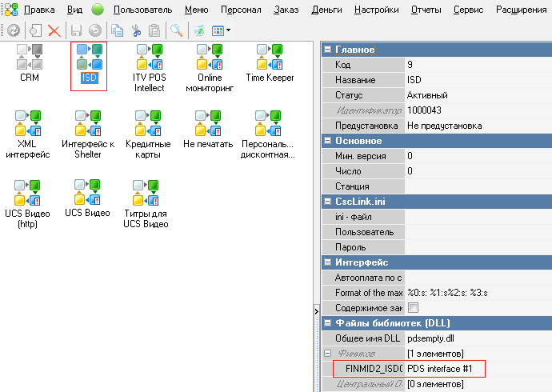Click the Кредитные карты interface icon
Image resolution: width=552 pixels, height=392 pixels.
[x=149, y=123]
